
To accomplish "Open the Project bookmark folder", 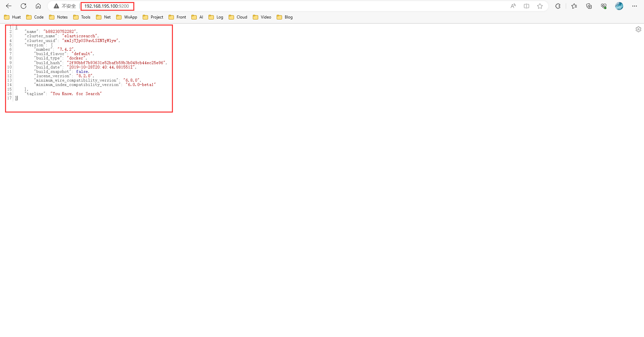I will pos(153,17).
